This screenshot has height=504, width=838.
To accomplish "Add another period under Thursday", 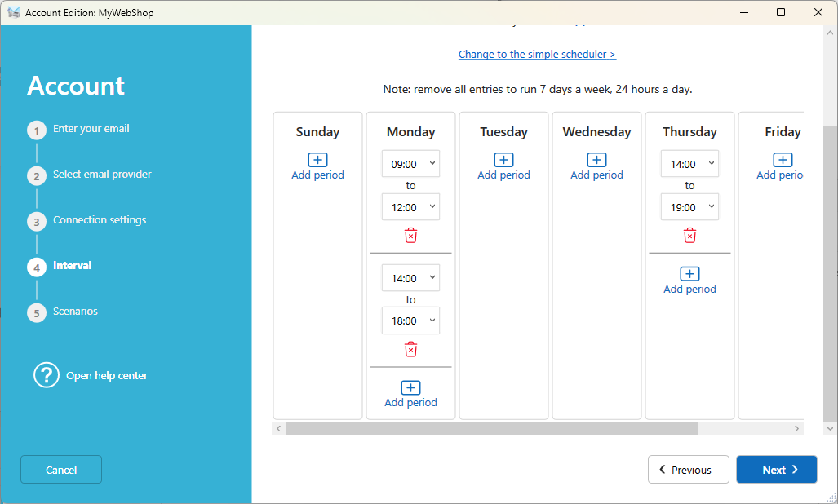I will pos(689,281).
